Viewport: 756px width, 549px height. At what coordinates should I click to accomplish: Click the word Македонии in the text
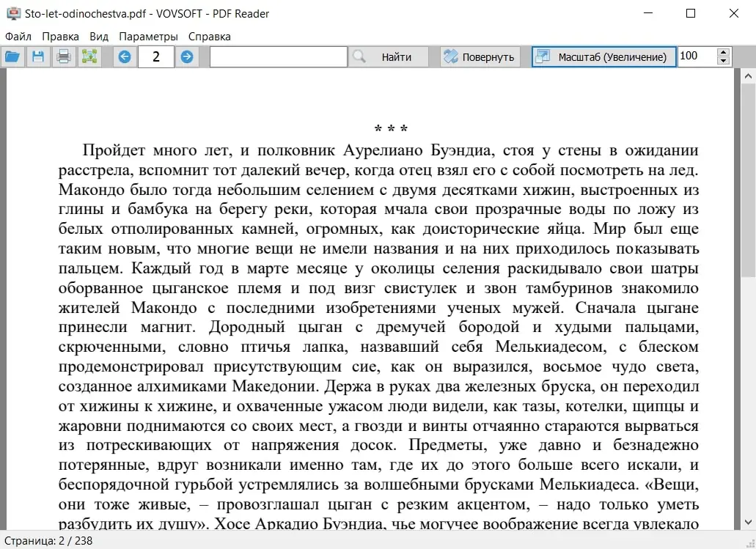click(275, 386)
